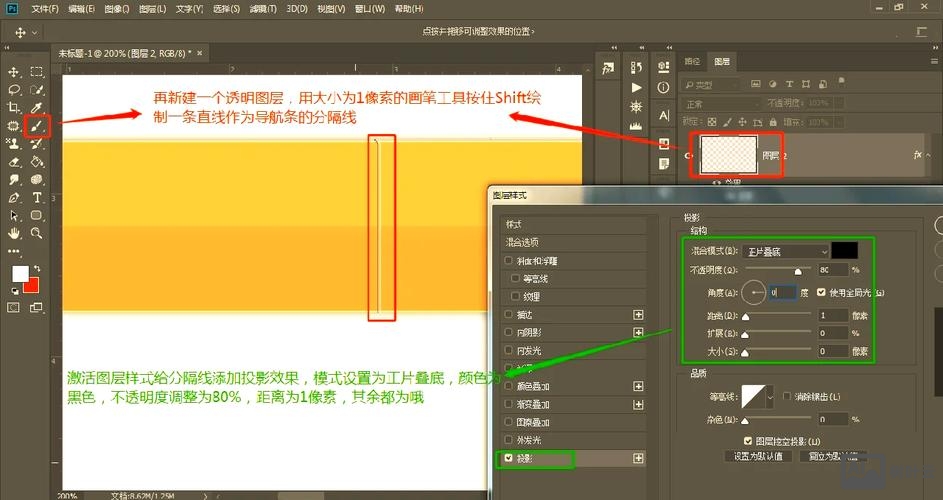Click the black shadow color swatch

click(844, 250)
